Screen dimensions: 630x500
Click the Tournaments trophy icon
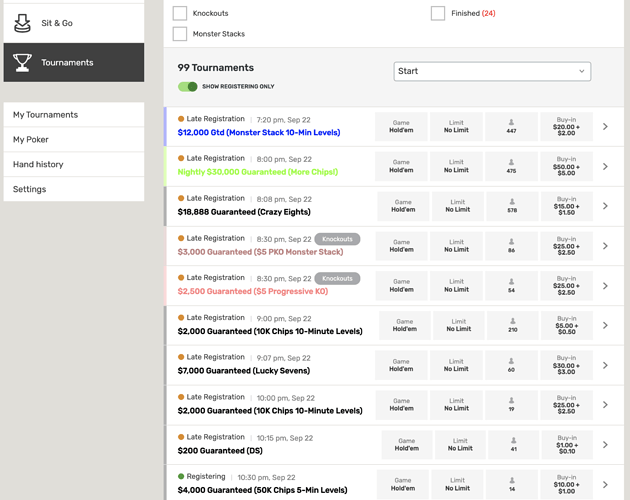[x=22, y=62]
